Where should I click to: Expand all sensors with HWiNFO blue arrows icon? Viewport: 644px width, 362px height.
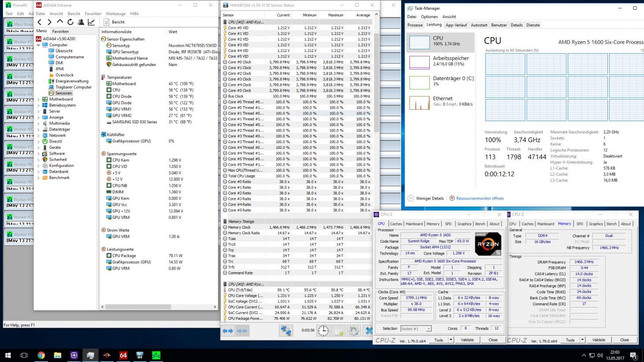coord(228,331)
